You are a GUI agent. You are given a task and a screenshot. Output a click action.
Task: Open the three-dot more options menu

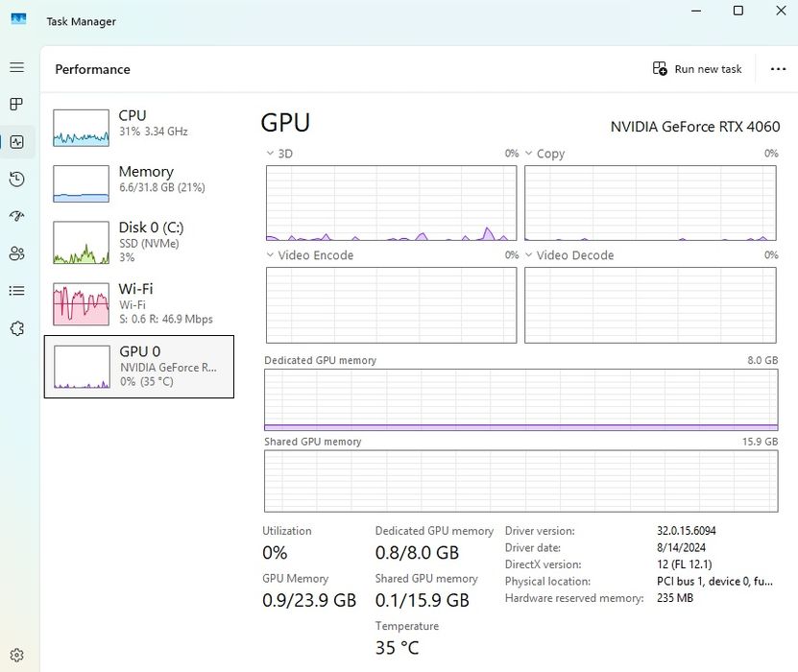coord(778,69)
